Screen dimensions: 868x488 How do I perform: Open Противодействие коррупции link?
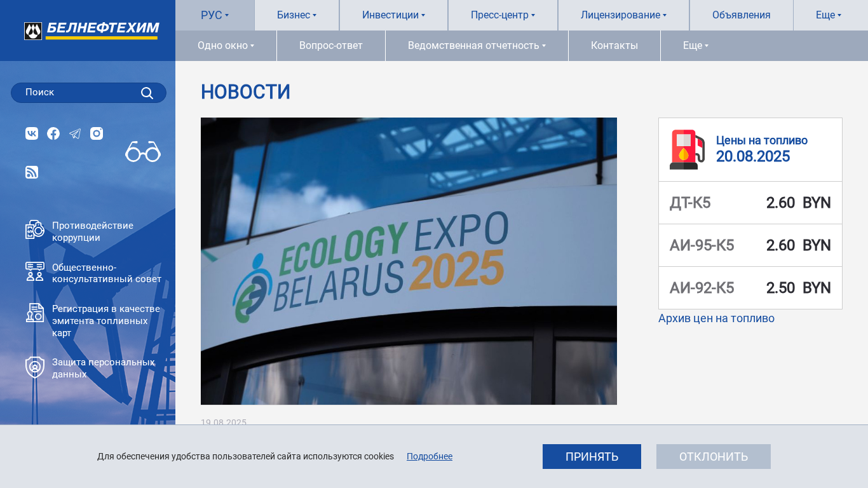pos(93,231)
